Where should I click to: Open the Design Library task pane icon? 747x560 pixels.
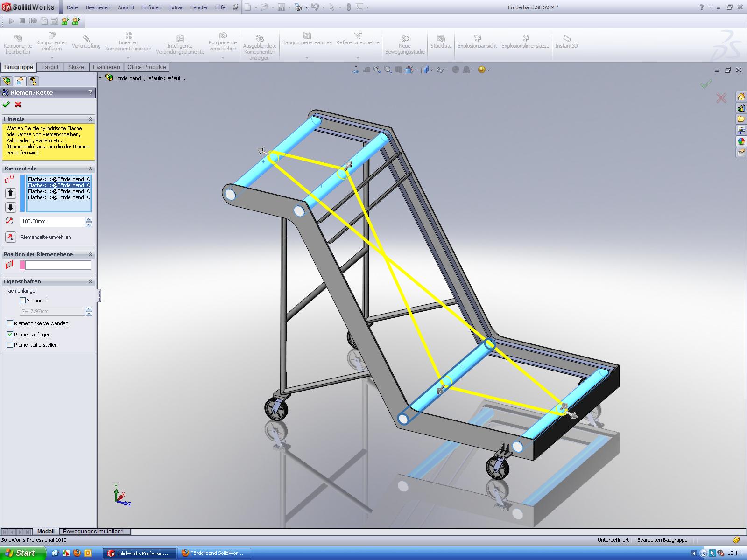(741, 108)
